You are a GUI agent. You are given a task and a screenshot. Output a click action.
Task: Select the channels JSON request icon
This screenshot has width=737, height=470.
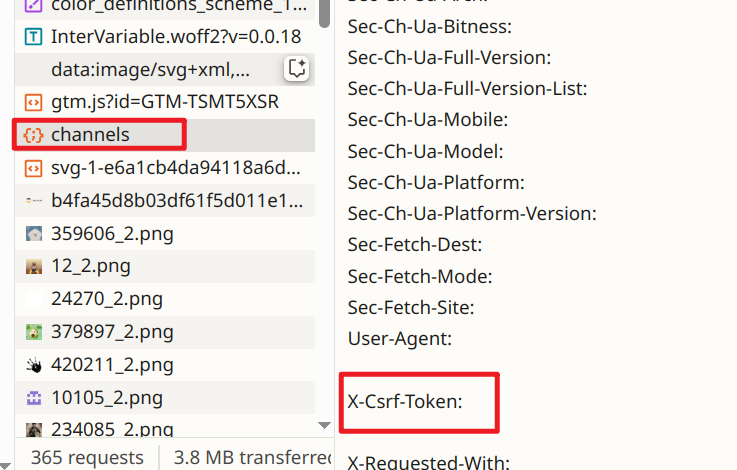(x=33, y=135)
